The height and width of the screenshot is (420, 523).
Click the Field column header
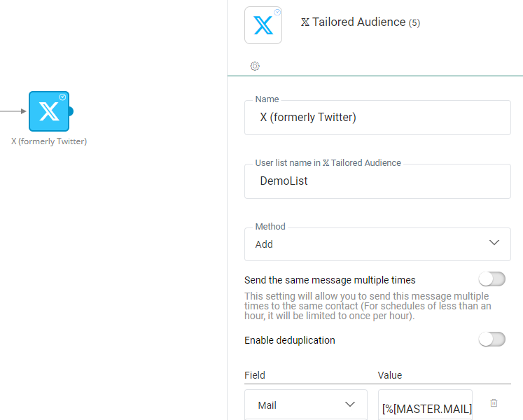coord(255,375)
